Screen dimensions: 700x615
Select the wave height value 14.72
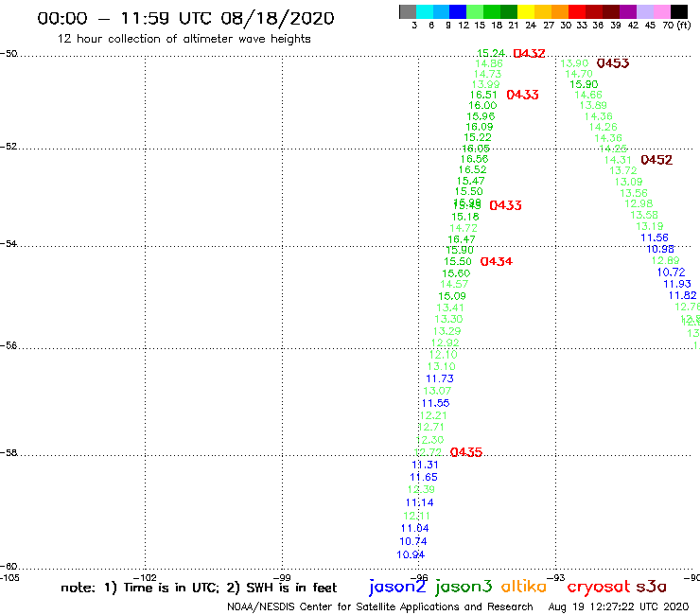pos(464,228)
